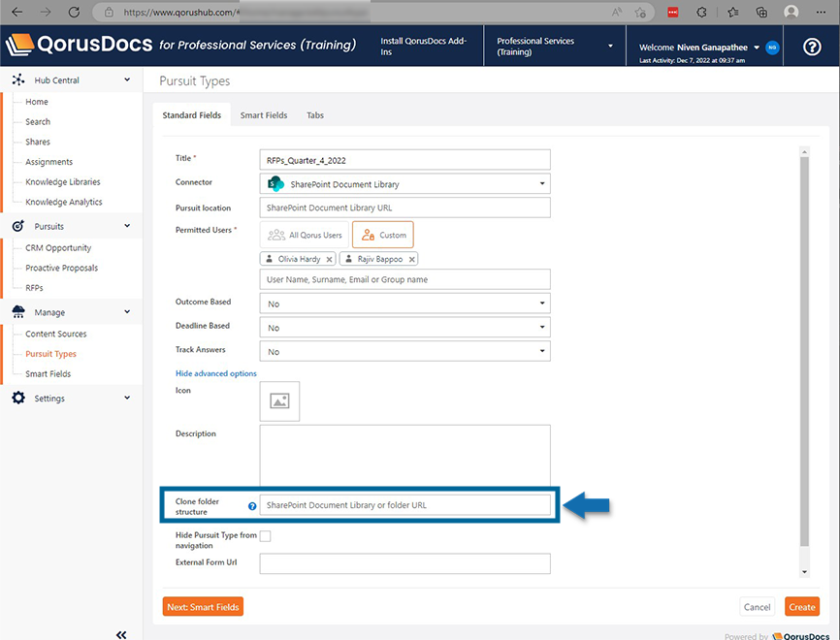Open the Track Answers dropdown
The width and height of the screenshot is (840, 640).
point(405,352)
